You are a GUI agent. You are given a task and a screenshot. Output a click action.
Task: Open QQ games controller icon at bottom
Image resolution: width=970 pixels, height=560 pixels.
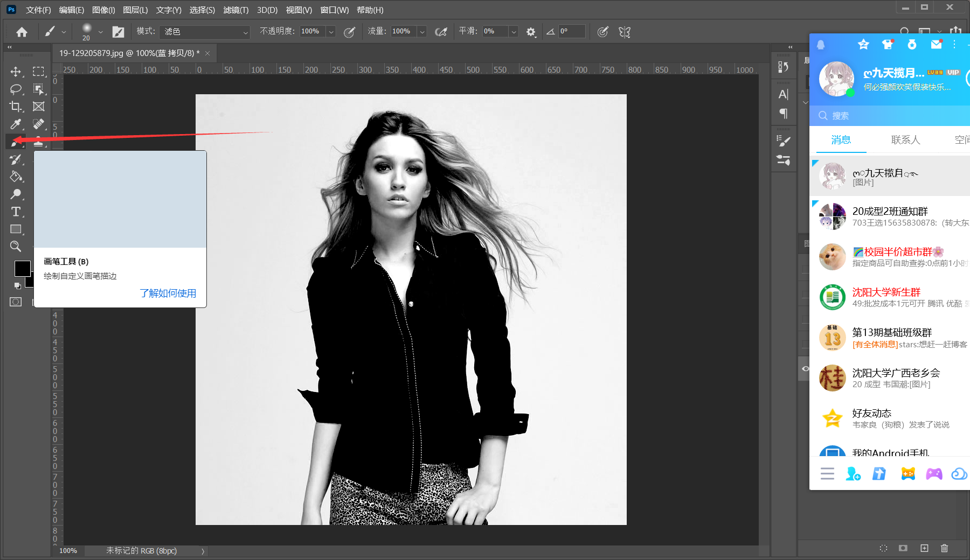coord(934,474)
